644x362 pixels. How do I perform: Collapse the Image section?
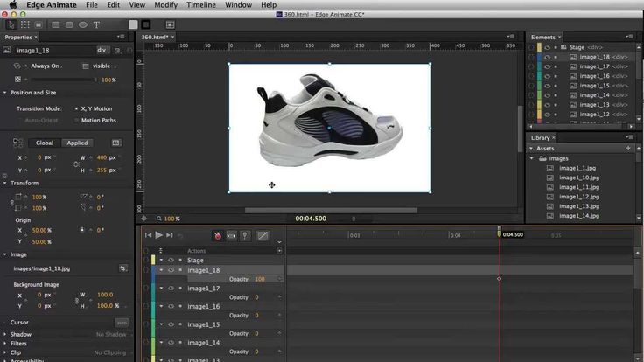point(5,254)
